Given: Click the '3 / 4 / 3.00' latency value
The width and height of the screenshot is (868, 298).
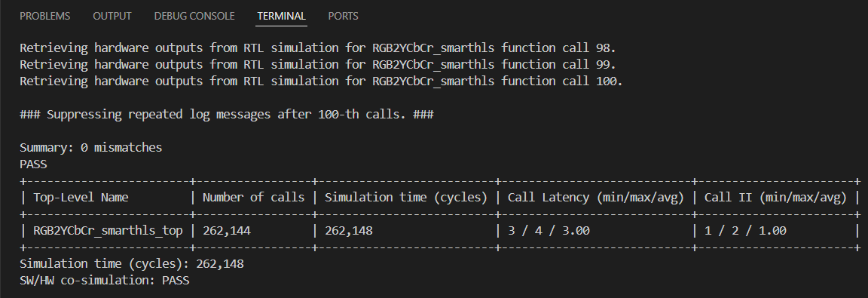Looking at the screenshot, I should point(549,230).
